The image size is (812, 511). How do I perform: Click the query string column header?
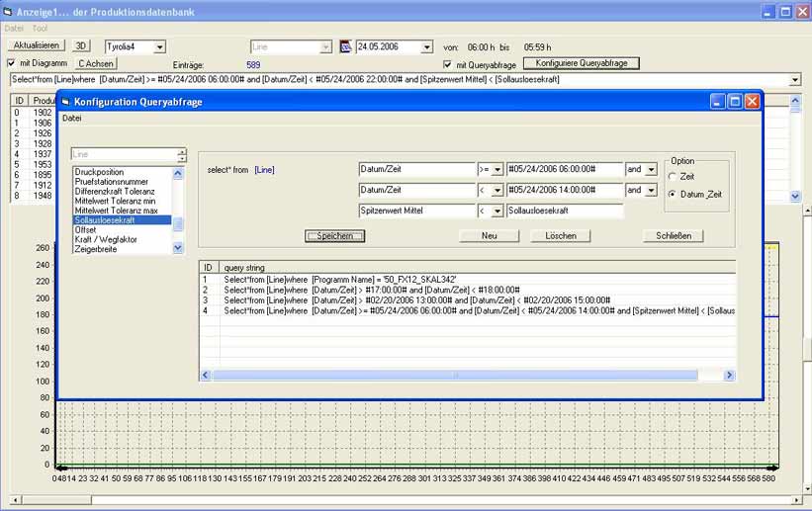point(478,268)
